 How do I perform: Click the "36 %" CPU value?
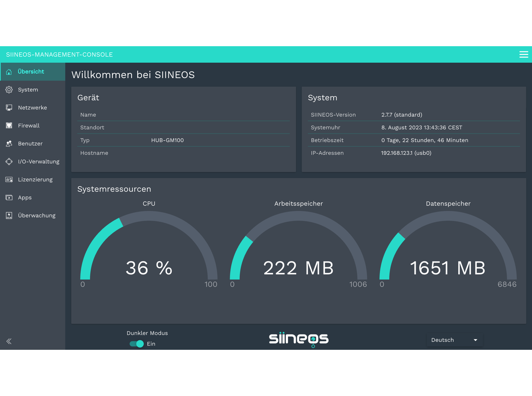[149, 268]
